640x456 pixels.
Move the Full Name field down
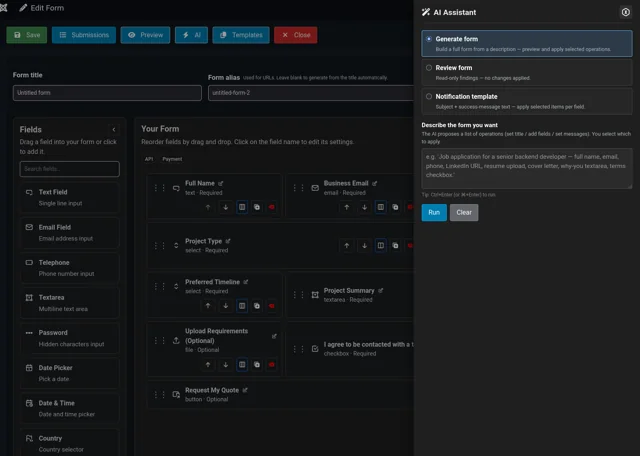coord(225,207)
